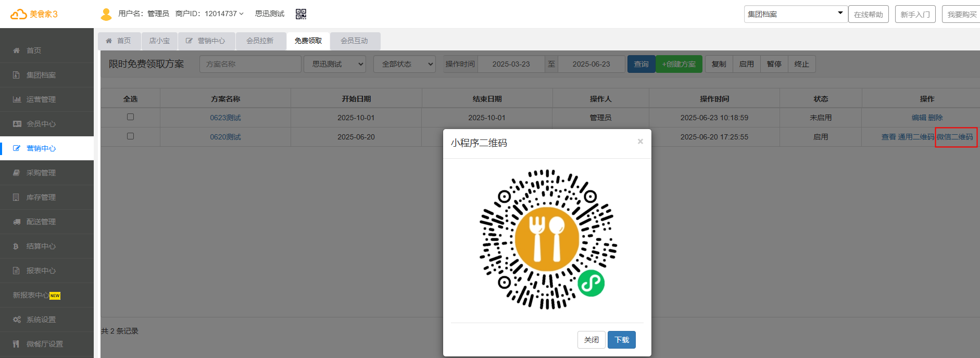The image size is (980, 358).
Task: Click the orange user avatar icon
Action: point(106,14)
